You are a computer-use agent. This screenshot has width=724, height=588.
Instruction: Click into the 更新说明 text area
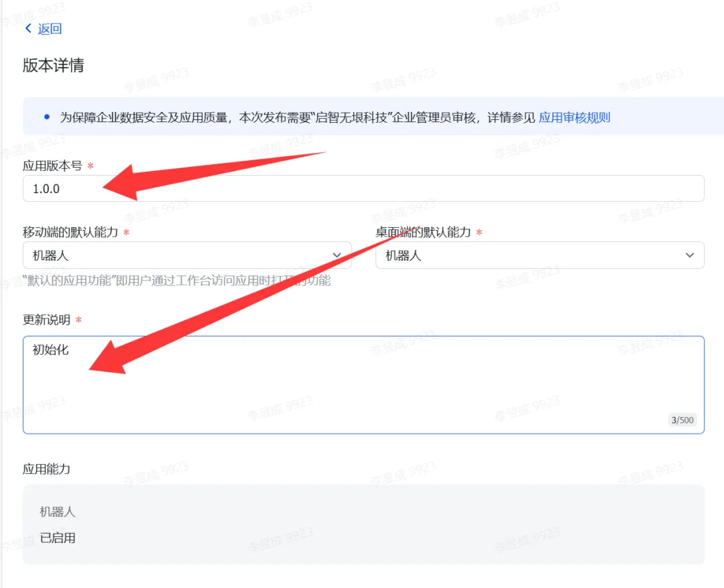click(363, 385)
